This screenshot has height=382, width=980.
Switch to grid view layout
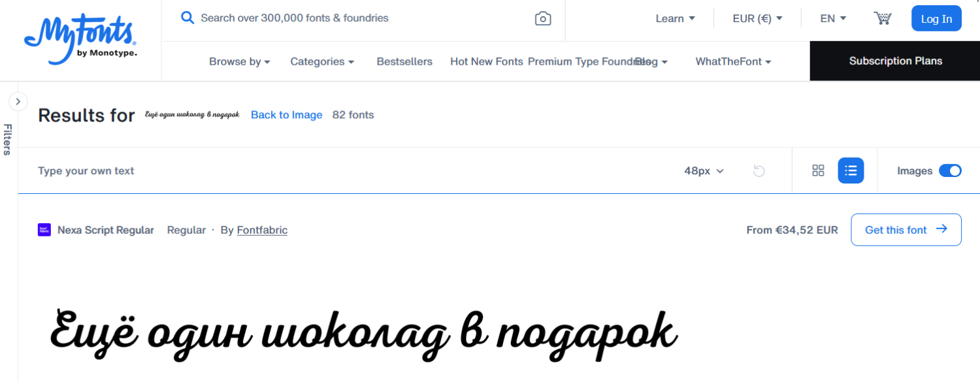pyautogui.click(x=818, y=170)
